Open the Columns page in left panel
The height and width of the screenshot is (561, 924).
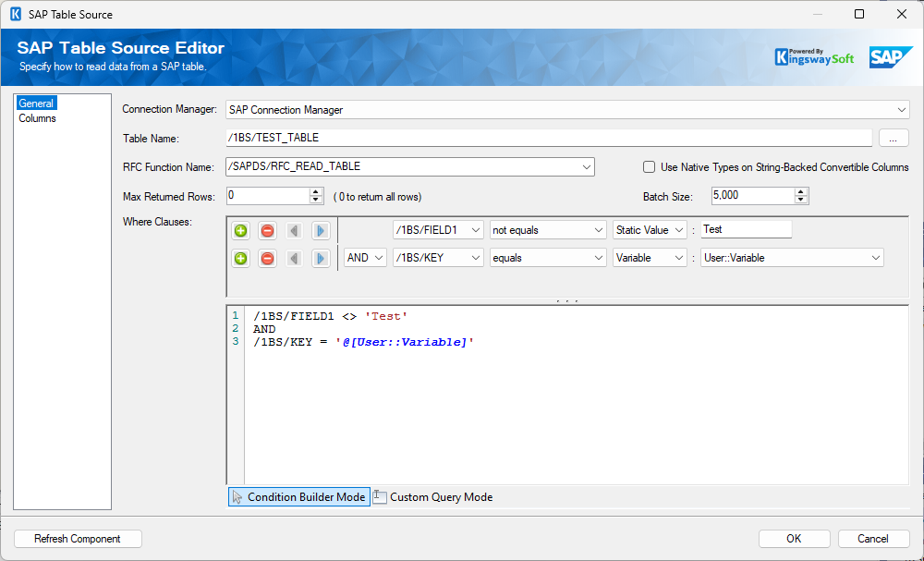(38, 118)
